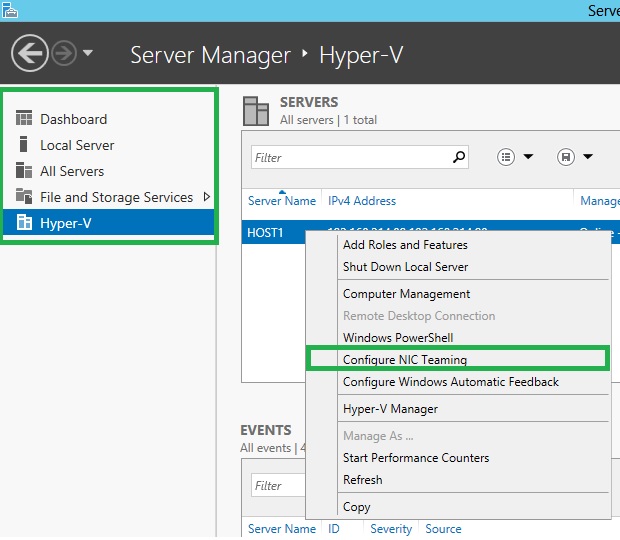
Task: Sort events by ID column
Action: click(333, 529)
